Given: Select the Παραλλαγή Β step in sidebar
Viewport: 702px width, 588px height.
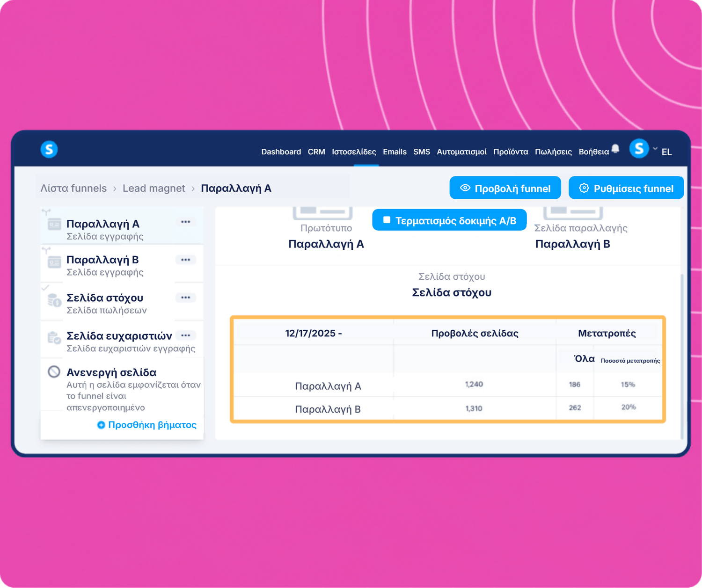Looking at the screenshot, I should 122,263.
